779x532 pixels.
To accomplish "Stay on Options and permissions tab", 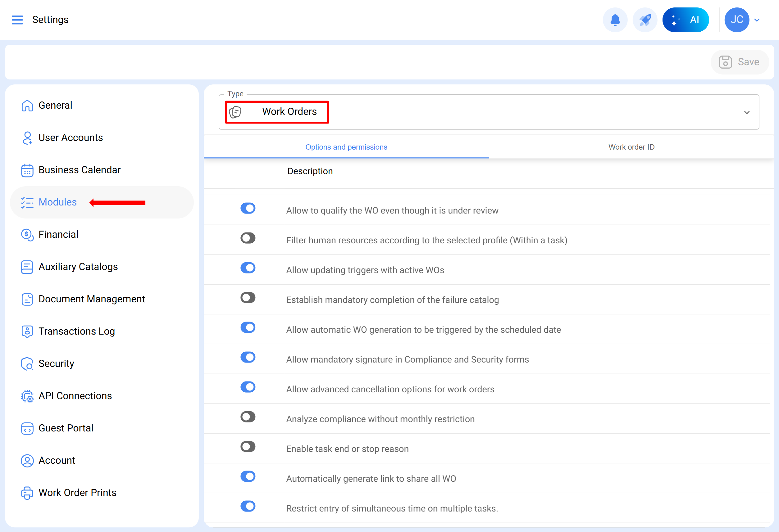I will coord(346,147).
